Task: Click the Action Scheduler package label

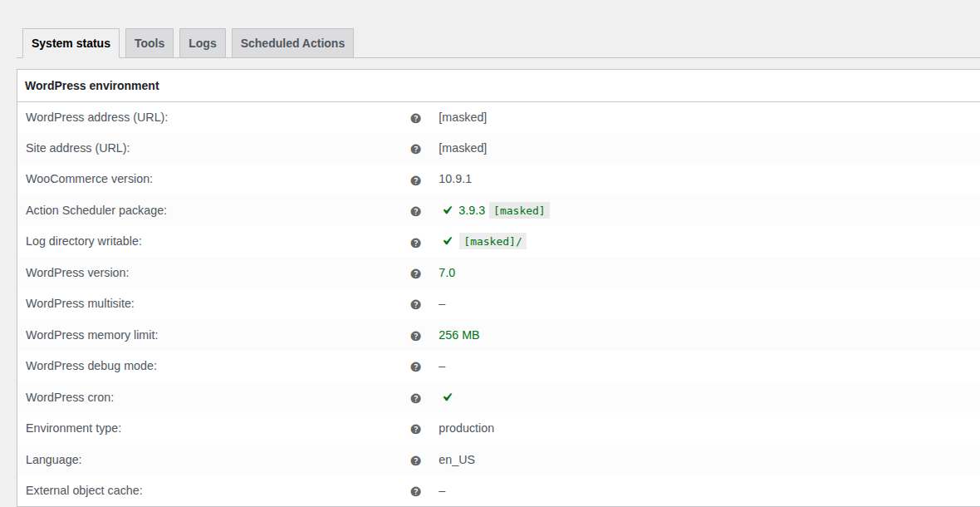Action: (x=96, y=210)
